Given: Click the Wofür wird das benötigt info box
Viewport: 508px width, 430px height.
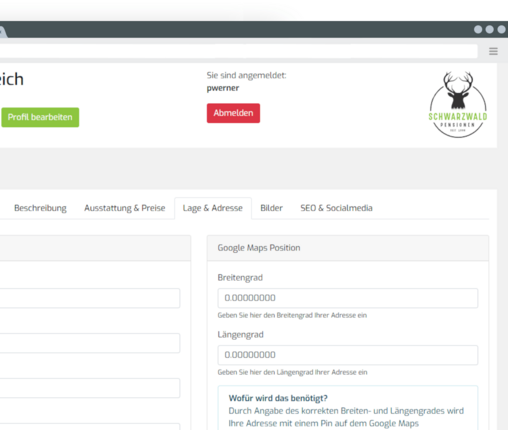Looking at the screenshot, I should tap(348, 408).
